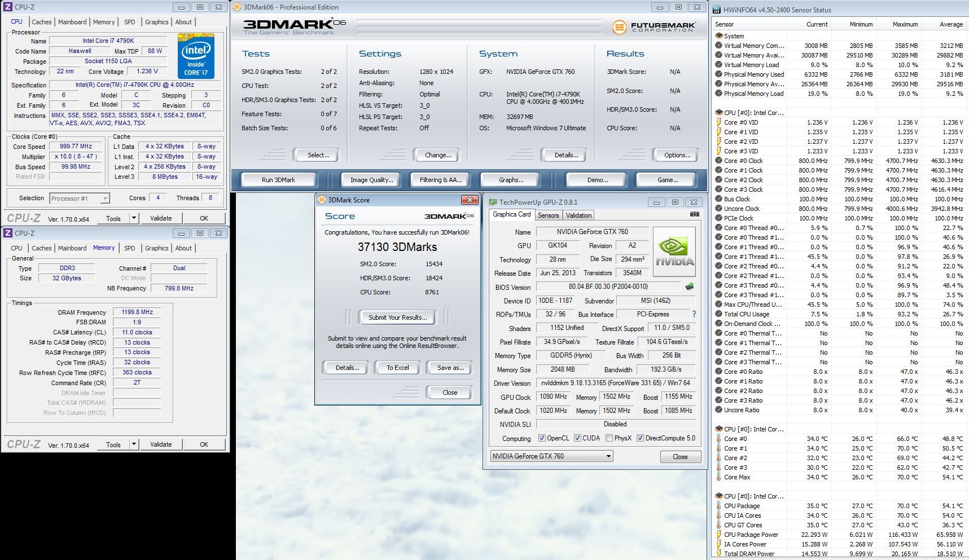Click the BIOS save icon in GPU-Z
The height and width of the screenshot is (560, 969).
click(689, 286)
